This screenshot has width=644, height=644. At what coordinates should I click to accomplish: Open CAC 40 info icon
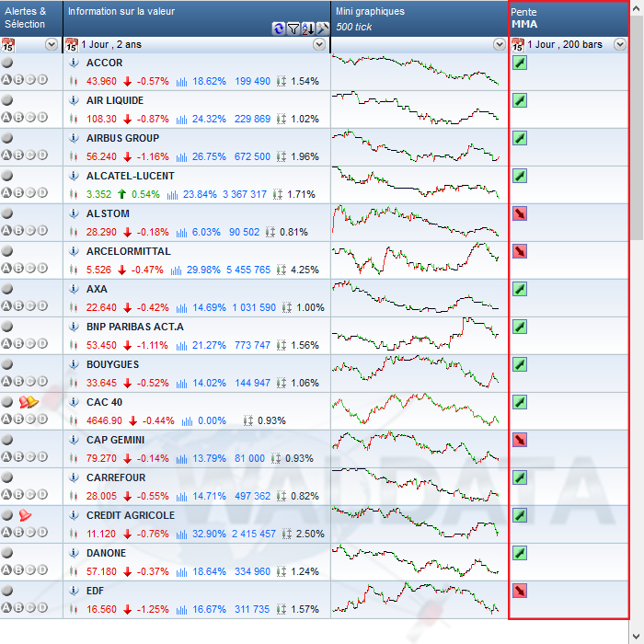[74, 402]
